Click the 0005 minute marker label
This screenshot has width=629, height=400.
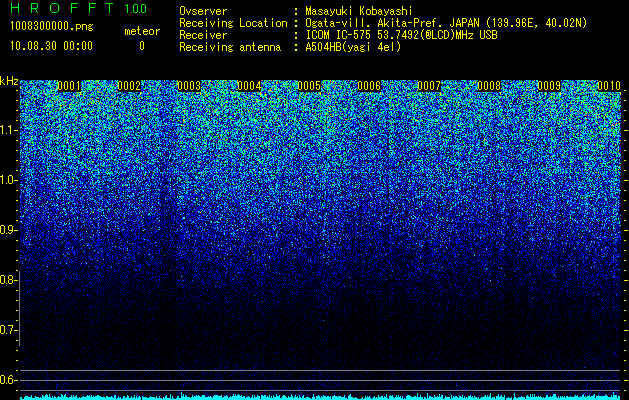(309, 86)
